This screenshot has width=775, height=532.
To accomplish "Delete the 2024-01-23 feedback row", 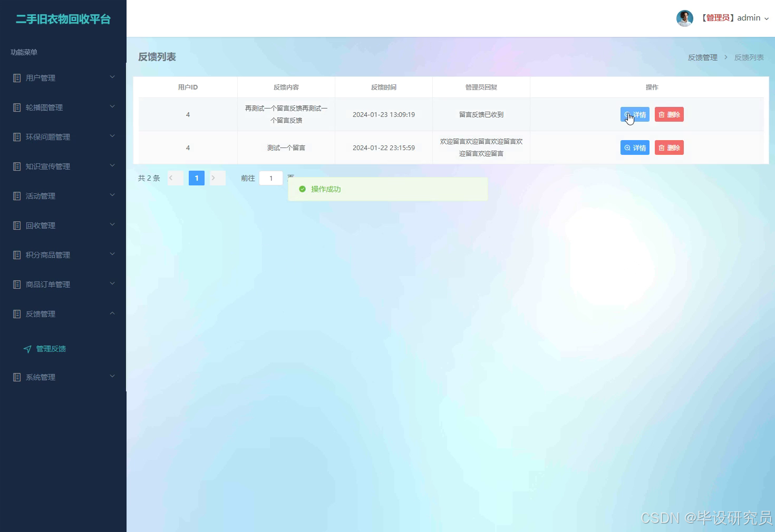I will pos(669,114).
